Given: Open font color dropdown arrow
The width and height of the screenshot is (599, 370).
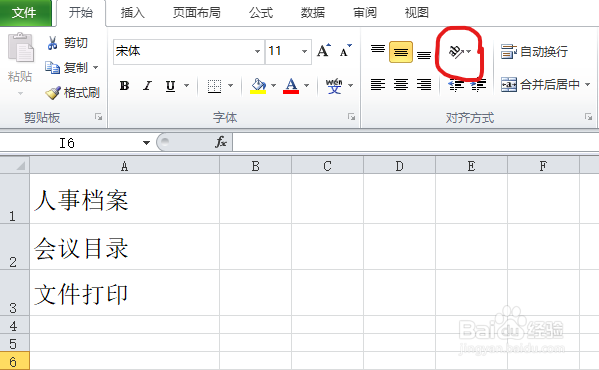Looking at the screenshot, I should click(306, 86).
